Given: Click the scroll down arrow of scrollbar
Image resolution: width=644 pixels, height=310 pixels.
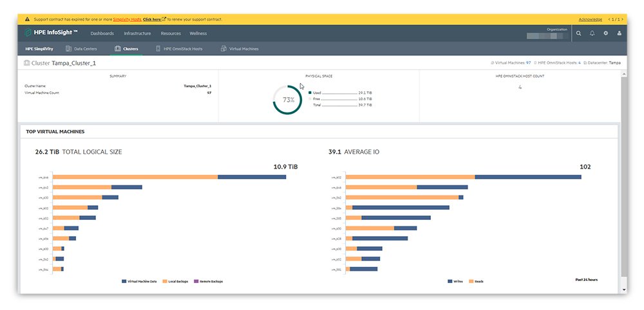Looking at the screenshot, I should [x=623, y=290].
